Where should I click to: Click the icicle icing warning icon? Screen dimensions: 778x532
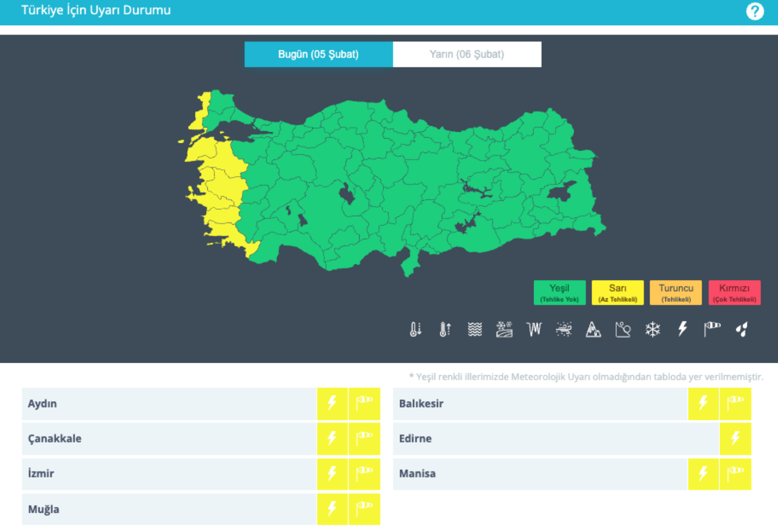(534, 329)
